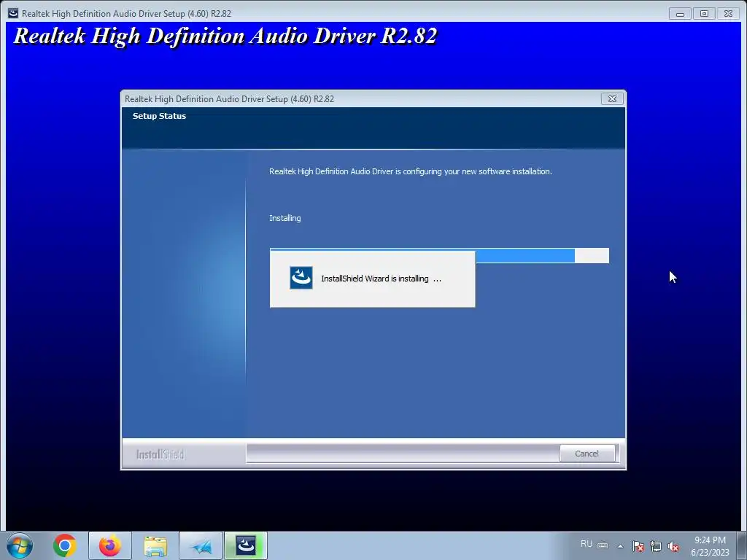Click the configuring software installation message
Image resolution: width=747 pixels, height=560 pixels.
411,171
